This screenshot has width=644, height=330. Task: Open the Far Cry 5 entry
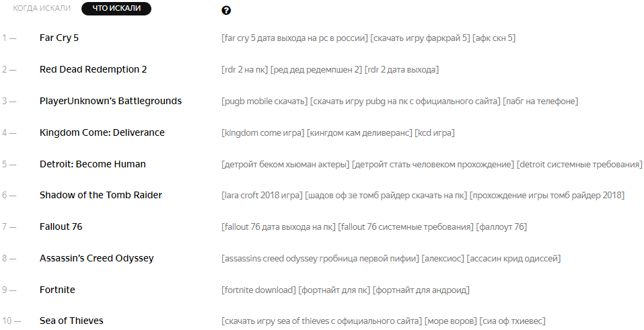pos(59,38)
